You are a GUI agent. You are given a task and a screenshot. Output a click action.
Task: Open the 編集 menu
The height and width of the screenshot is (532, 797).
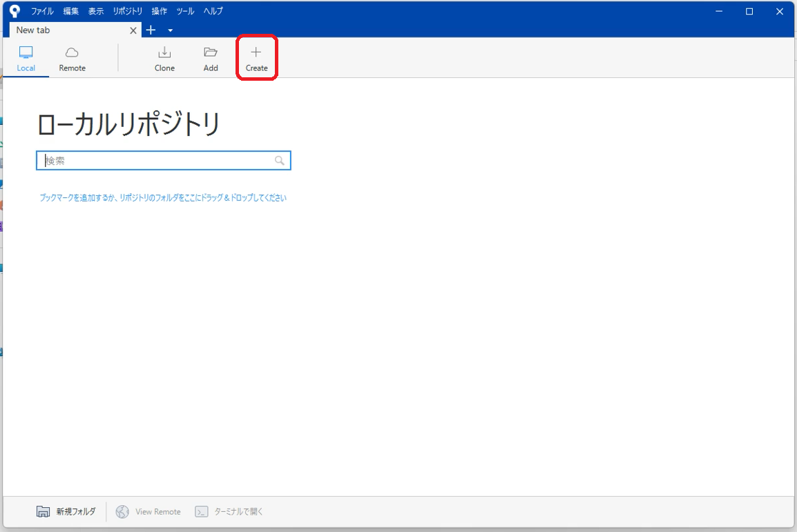70,11
